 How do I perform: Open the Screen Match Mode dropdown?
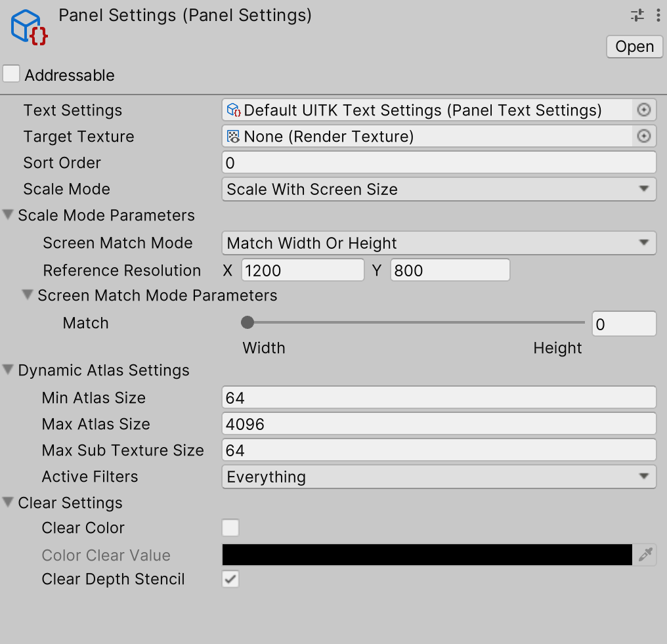pos(439,243)
